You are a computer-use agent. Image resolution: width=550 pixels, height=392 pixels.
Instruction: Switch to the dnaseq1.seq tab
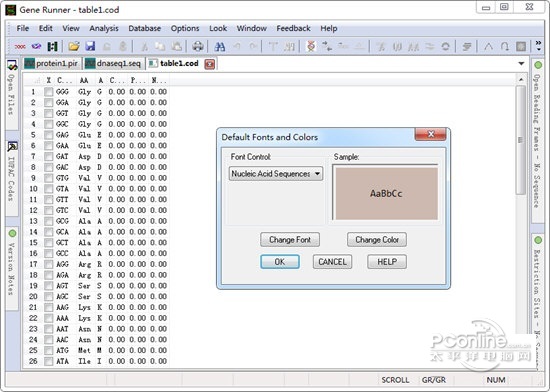[114, 63]
